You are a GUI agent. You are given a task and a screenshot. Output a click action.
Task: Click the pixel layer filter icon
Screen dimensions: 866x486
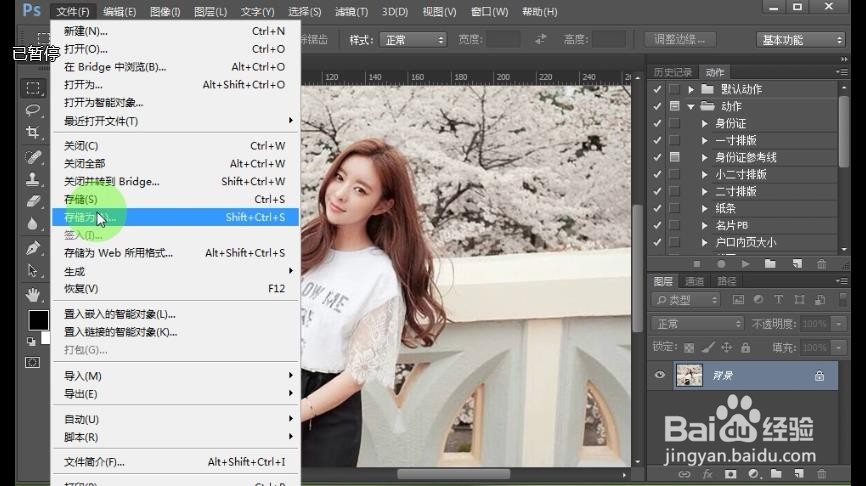click(x=738, y=299)
